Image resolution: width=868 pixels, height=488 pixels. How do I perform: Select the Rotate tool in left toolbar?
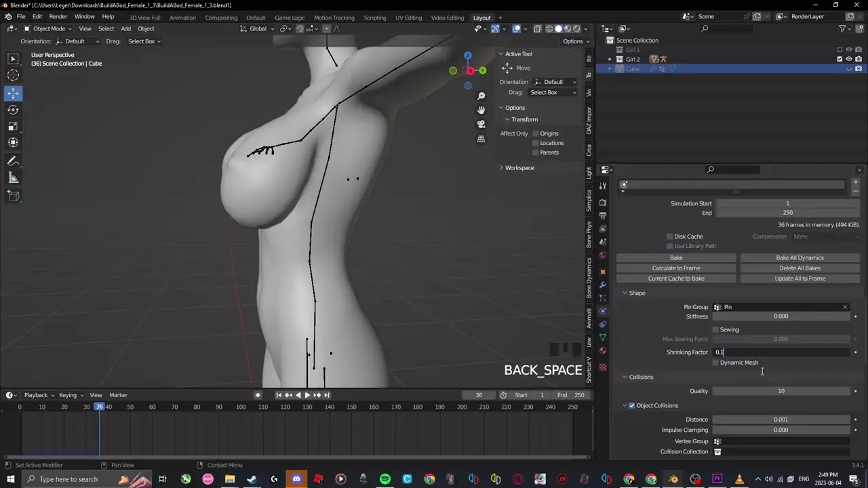13,110
